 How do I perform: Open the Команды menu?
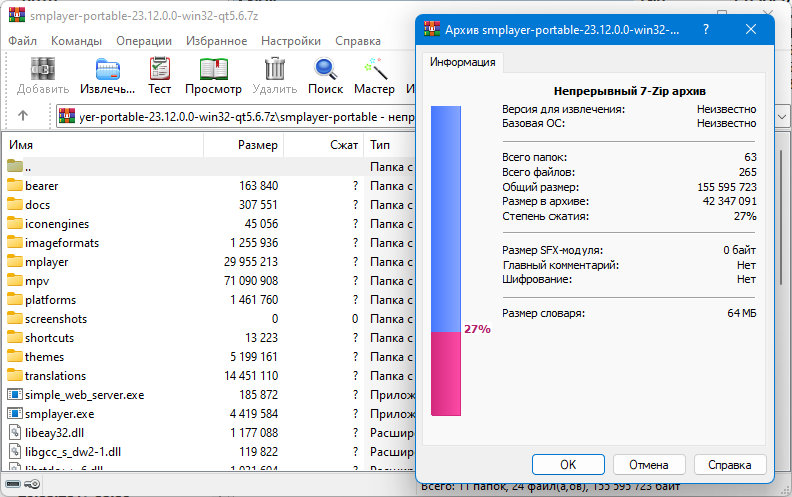(76, 41)
